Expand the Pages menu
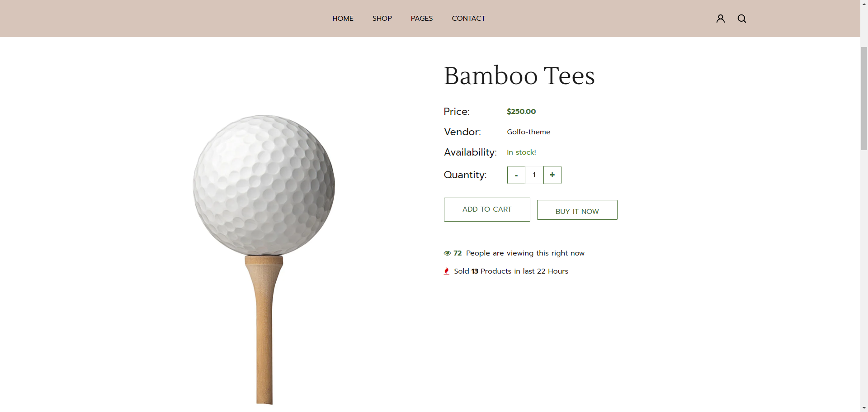868x412 pixels. point(422,19)
